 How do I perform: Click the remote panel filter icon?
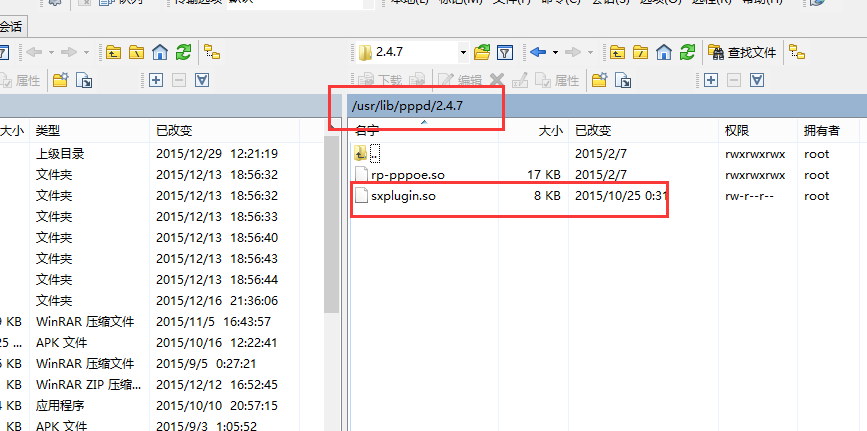[x=505, y=53]
